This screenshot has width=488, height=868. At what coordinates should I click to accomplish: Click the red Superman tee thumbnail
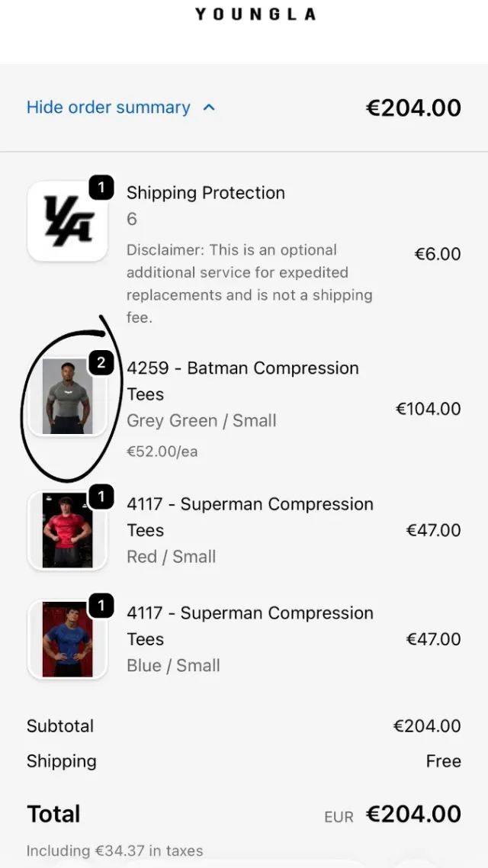coord(67,529)
